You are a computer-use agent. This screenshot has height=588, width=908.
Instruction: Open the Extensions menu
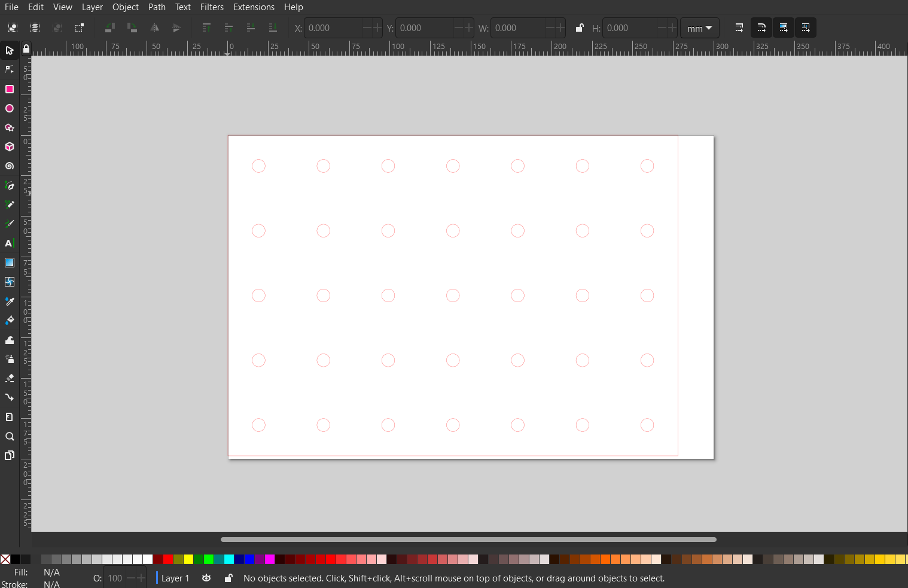pos(254,7)
